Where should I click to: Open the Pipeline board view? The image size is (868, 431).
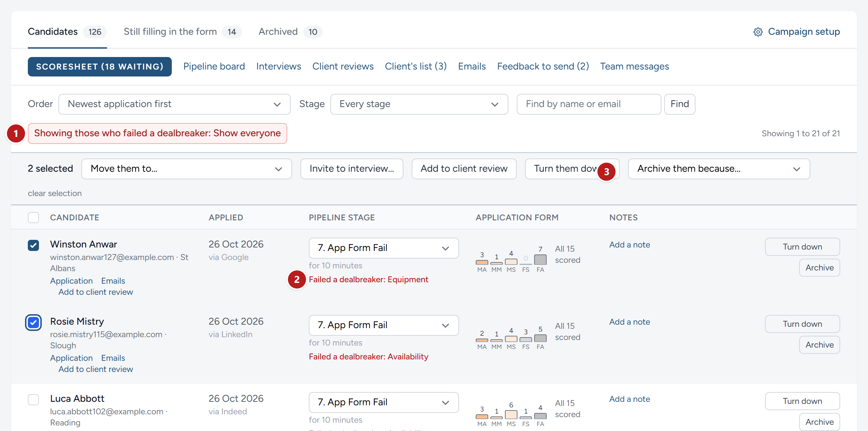pyautogui.click(x=214, y=66)
